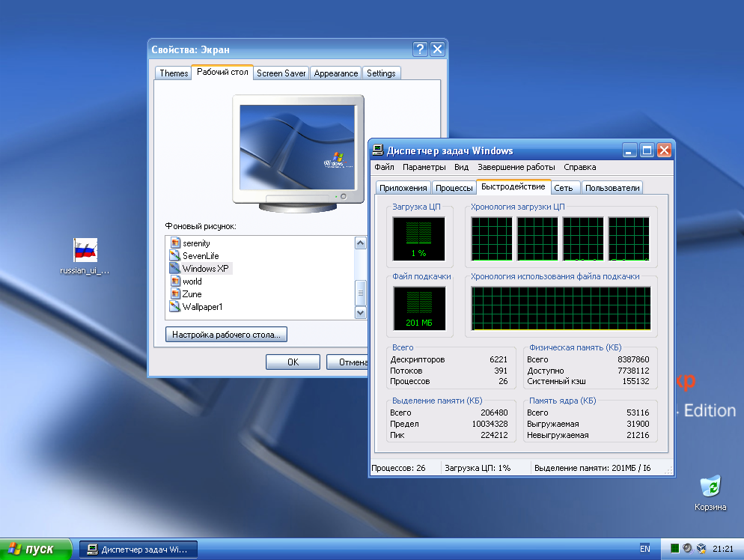Click the round disc tray icon next to the CPU meter

[x=688, y=549]
